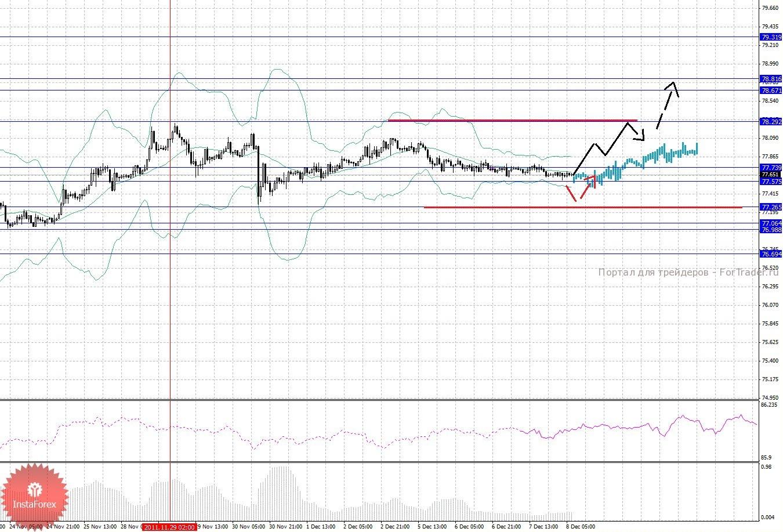
Task: Select the 78.292 resistance price label
Action: [x=771, y=121]
